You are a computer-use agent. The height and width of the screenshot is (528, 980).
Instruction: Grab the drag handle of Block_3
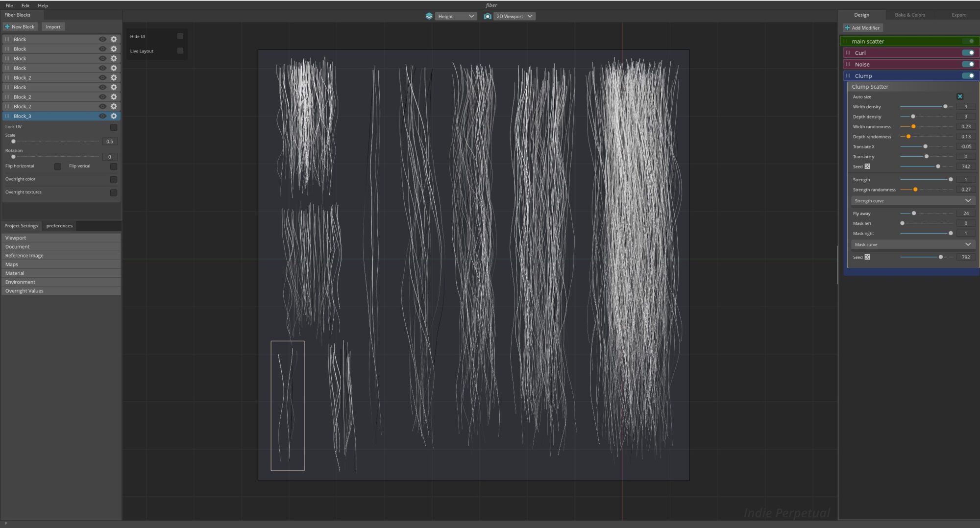(x=7, y=116)
